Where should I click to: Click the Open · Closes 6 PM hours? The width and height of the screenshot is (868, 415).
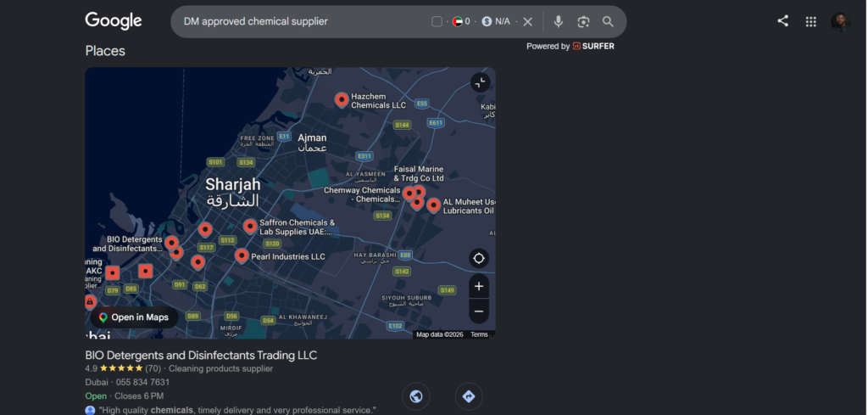pos(124,396)
